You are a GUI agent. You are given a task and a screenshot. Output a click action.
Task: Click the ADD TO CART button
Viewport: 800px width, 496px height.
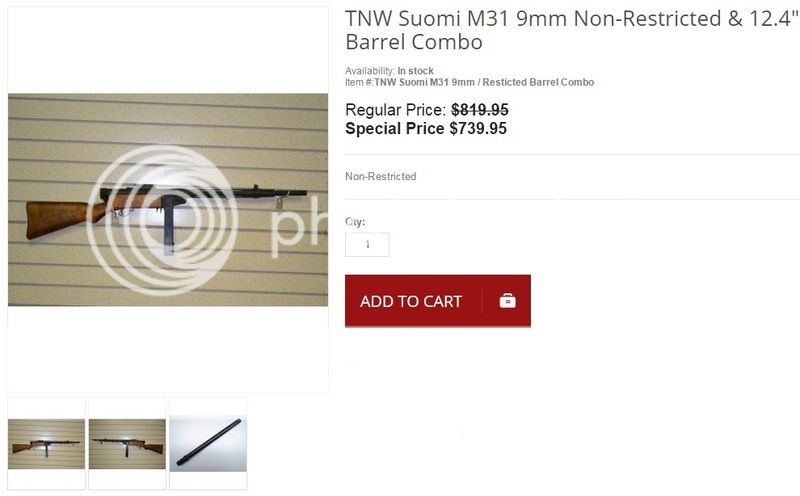click(437, 301)
